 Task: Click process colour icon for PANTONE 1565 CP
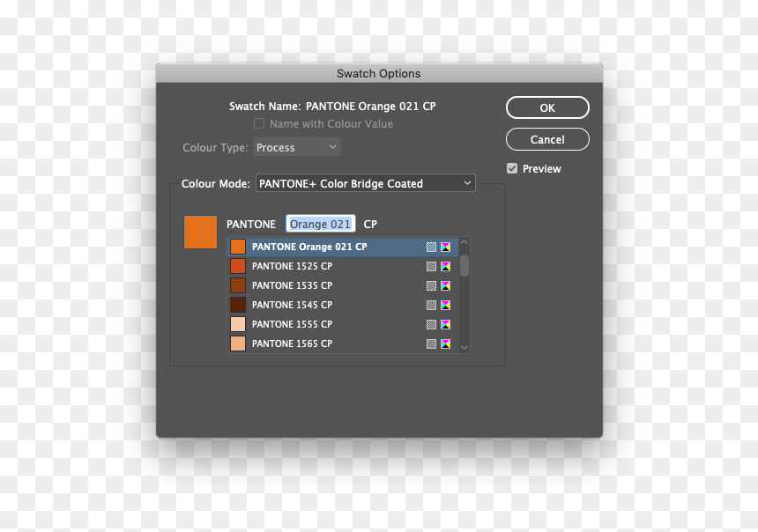[x=431, y=344]
